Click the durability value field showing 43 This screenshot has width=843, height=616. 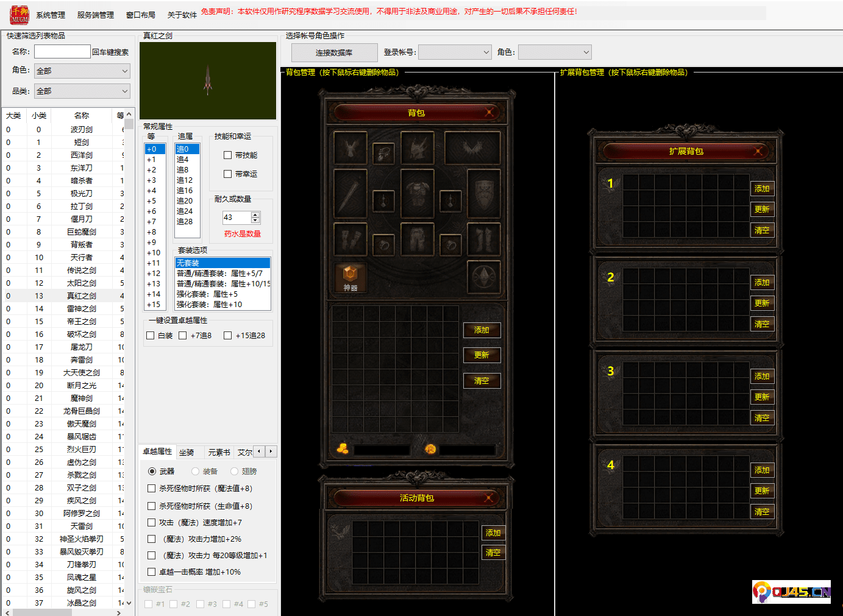pyautogui.click(x=237, y=218)
